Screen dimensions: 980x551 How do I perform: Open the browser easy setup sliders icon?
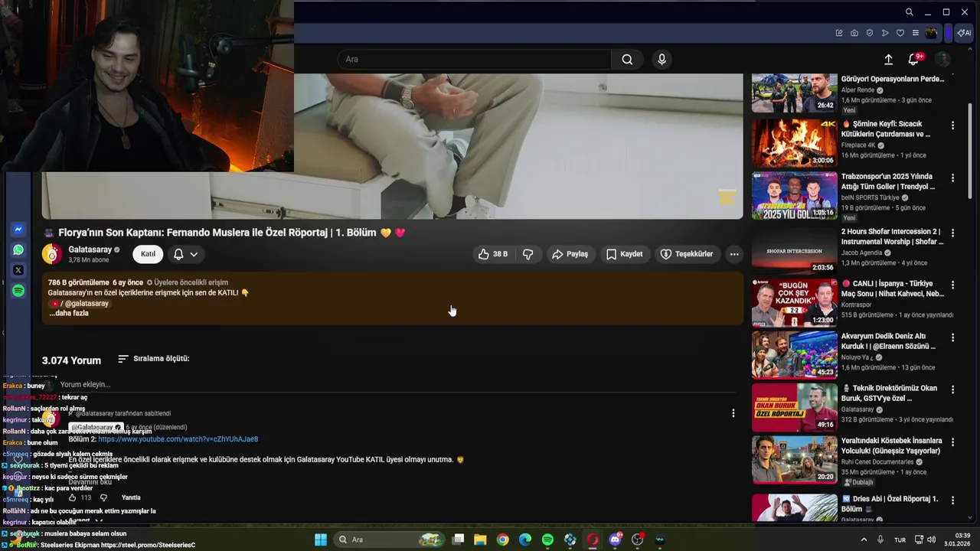tap(916, 33)
